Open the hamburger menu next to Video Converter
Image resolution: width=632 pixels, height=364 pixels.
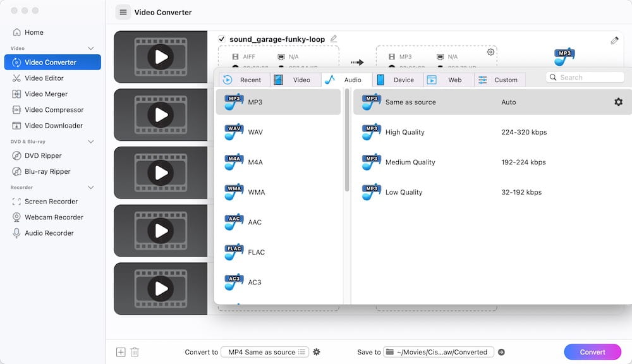tap(123, 12)
